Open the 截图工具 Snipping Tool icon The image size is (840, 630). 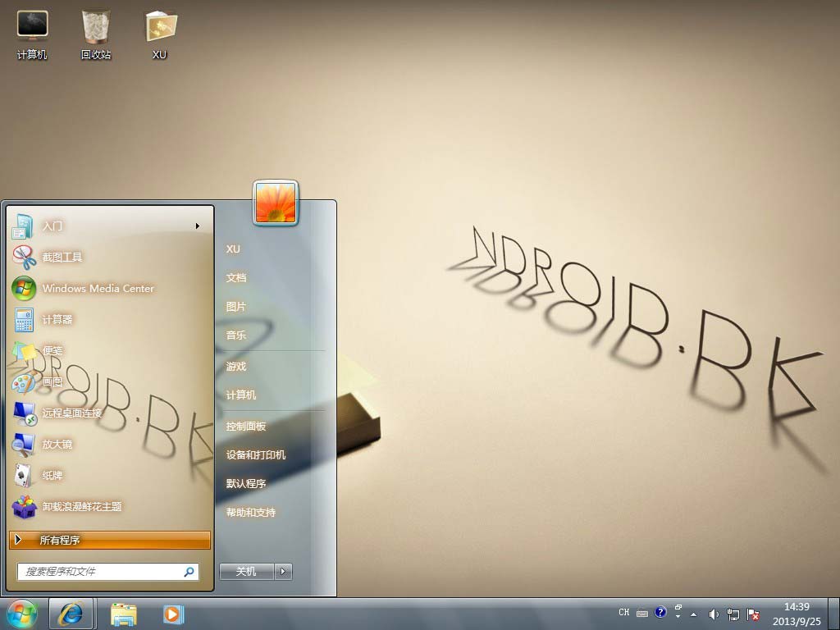[x=25, y=257]
